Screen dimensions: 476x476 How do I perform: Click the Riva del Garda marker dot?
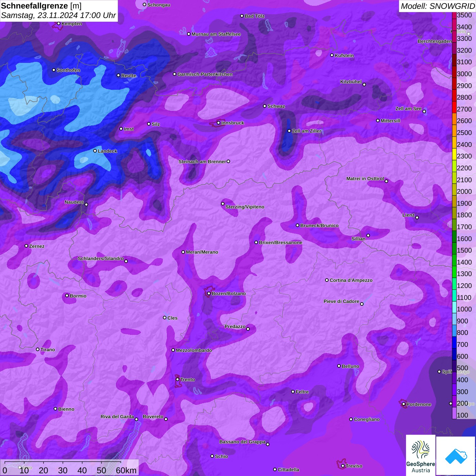(x=137, y=419)
